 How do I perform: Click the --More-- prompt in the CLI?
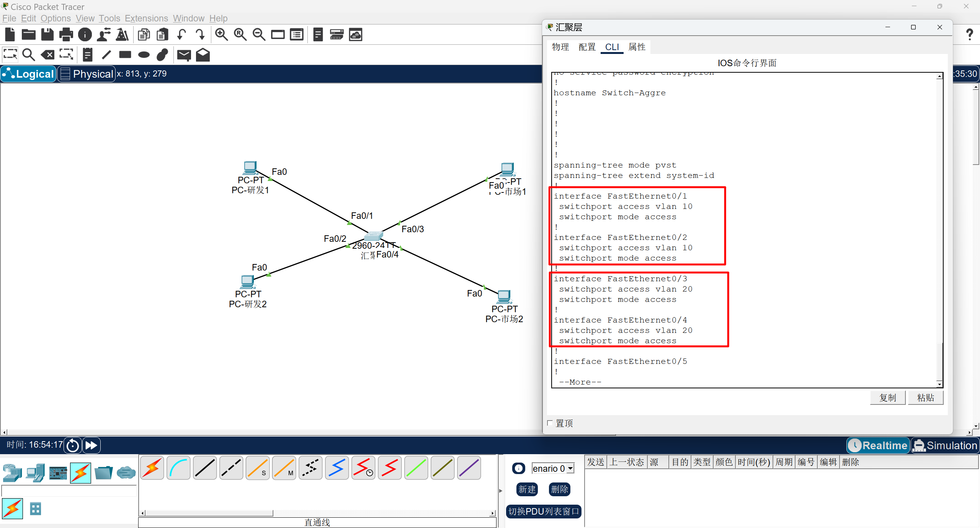click(x=580, y=382)
